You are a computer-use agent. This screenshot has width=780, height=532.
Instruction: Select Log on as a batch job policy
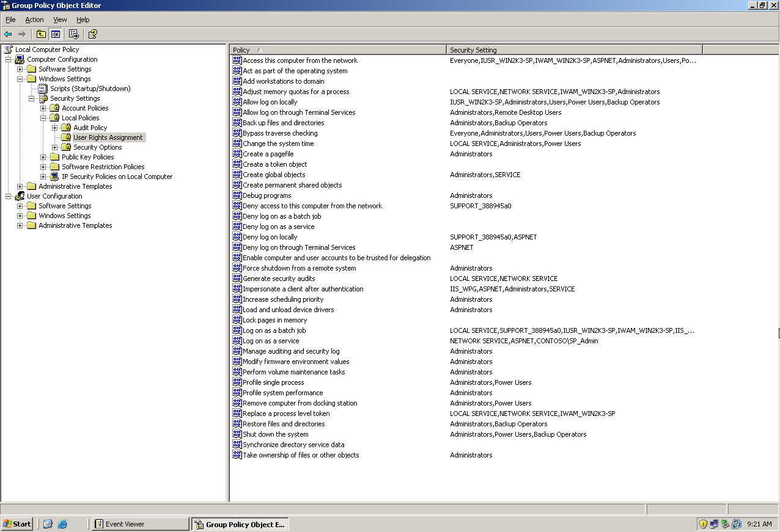coord(274,330)
